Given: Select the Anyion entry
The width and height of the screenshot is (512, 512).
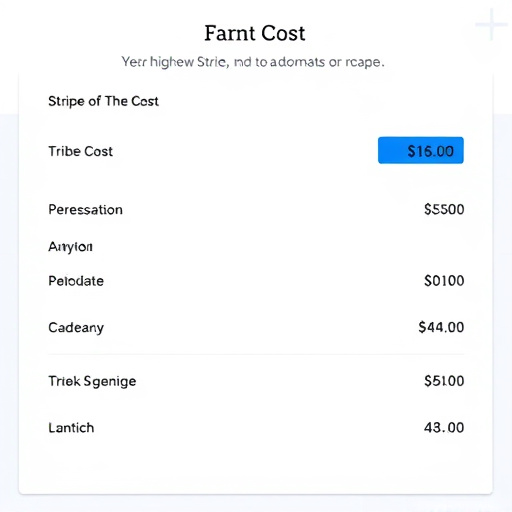Looking at the screenshot, I should [70, 247].
